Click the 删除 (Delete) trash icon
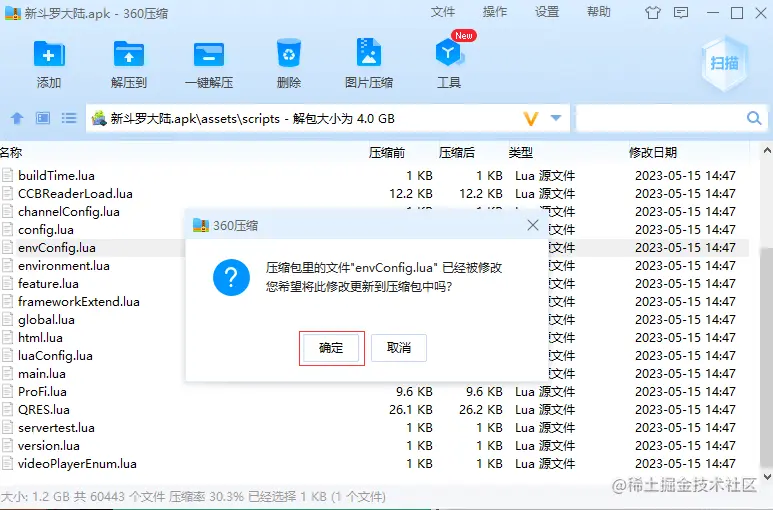 (x=289, y=53)
